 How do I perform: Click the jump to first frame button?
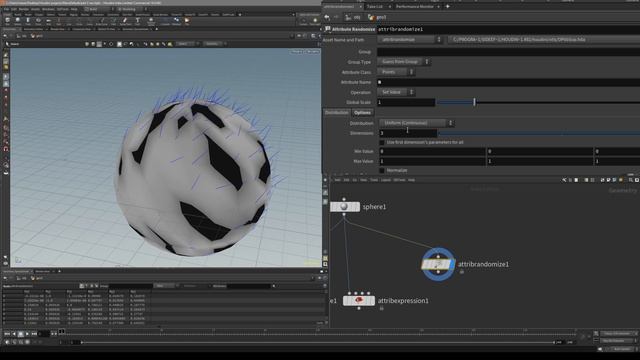(7, 333)
